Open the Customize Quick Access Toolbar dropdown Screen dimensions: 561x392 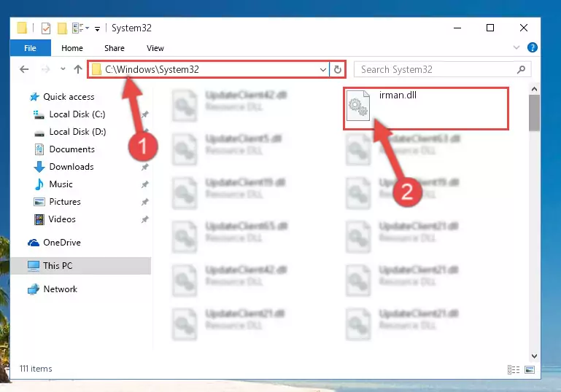coord(97,28)
